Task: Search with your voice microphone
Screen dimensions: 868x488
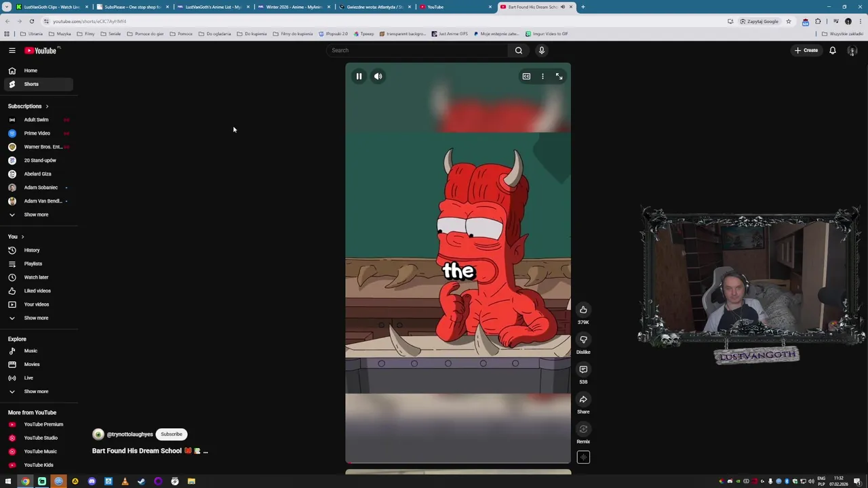Action: (541, 50)
